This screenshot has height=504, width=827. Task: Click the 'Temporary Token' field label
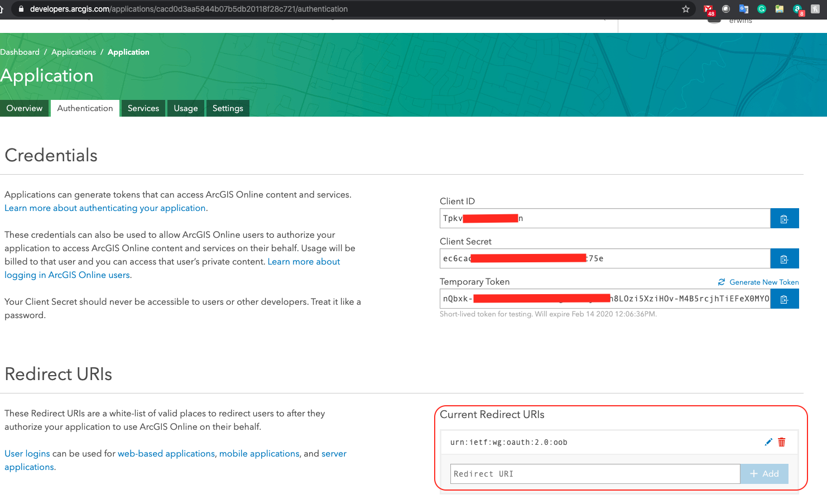[x=474, y=282]
